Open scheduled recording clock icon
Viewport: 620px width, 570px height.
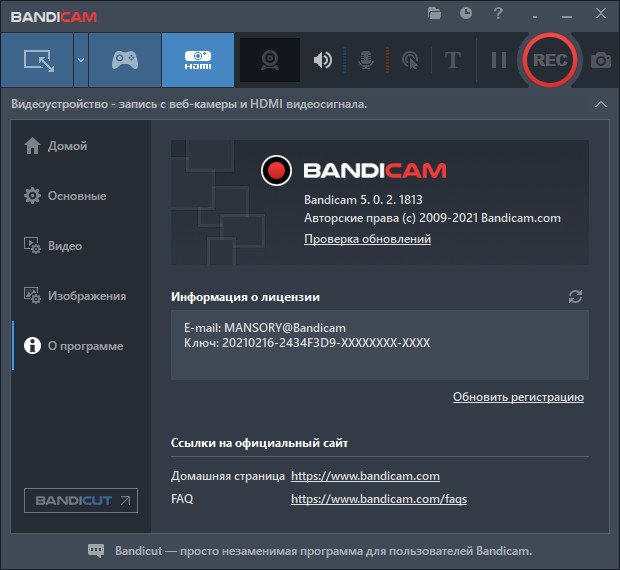466,13
